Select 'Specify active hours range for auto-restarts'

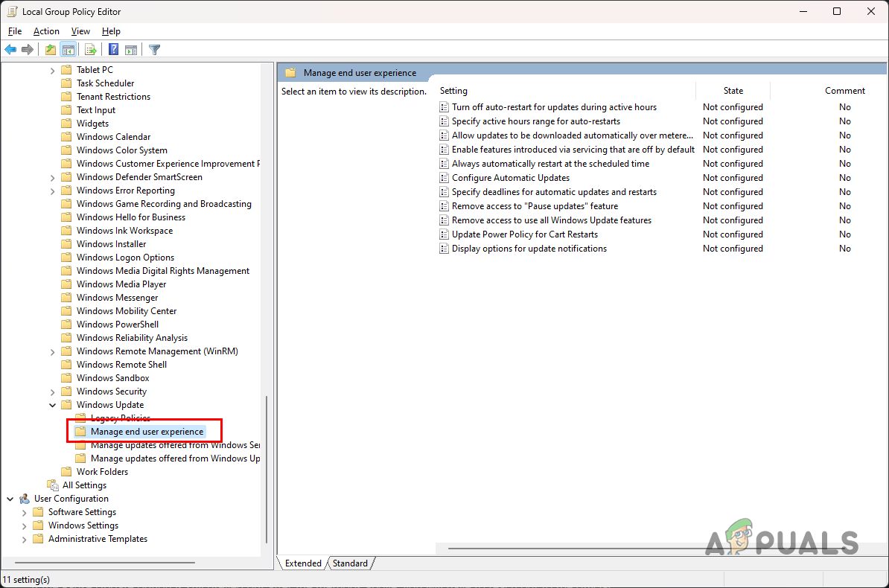coord(536,121)
